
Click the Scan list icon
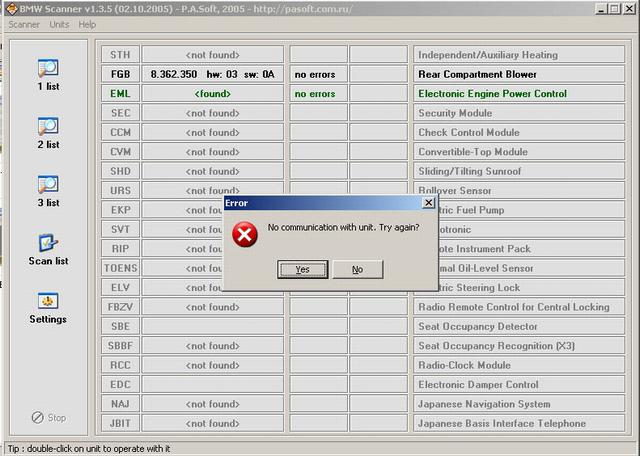[48, 243]
